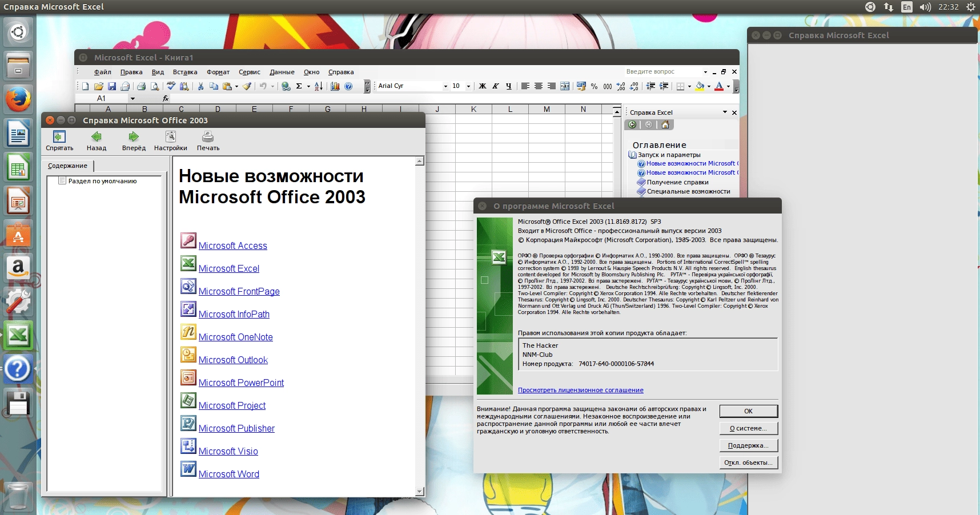Open the Borders dropdown arrow
This screenshot has width=980, height=515.
point(689,86)
